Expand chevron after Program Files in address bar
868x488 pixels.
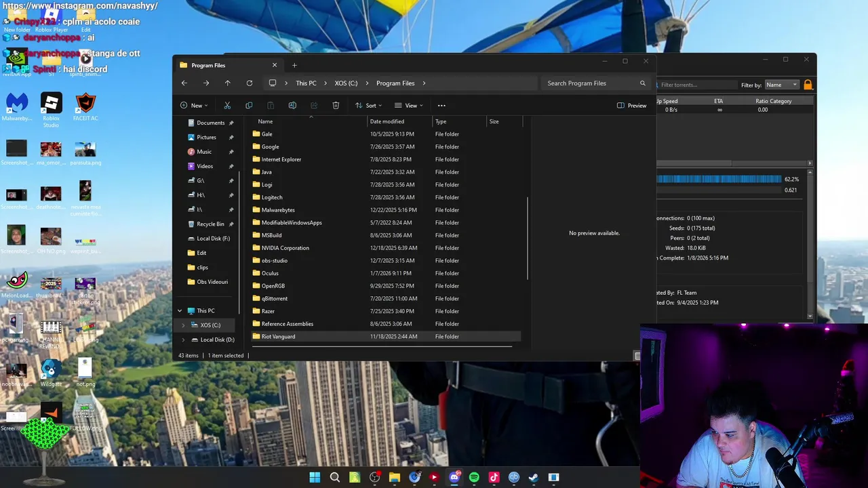425,83
